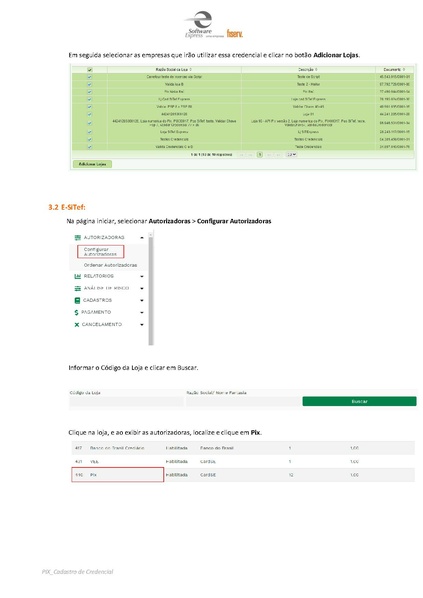
Task: Uncheck checkbox for the Loja 90 row
Action: pyautogui.click(x=90, y=123)
